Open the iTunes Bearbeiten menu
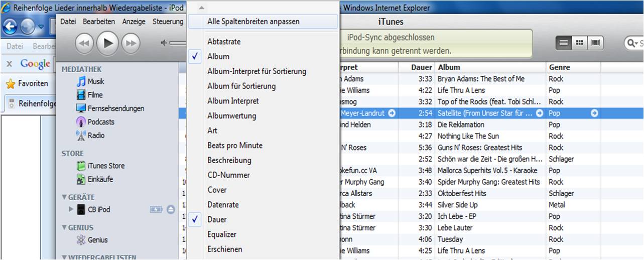This screenshot has height=260, width=644. click(99, 22)
